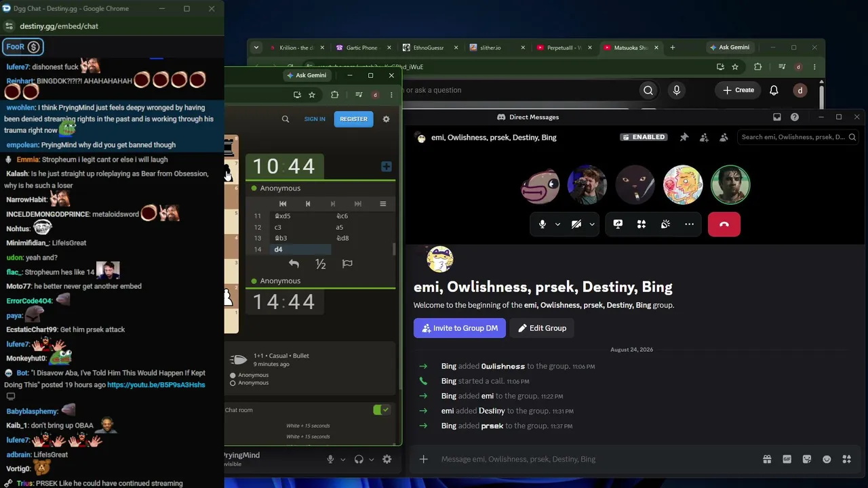
Task: Open extensions puzzle icon in chess browser window
Action: (334, 95)
